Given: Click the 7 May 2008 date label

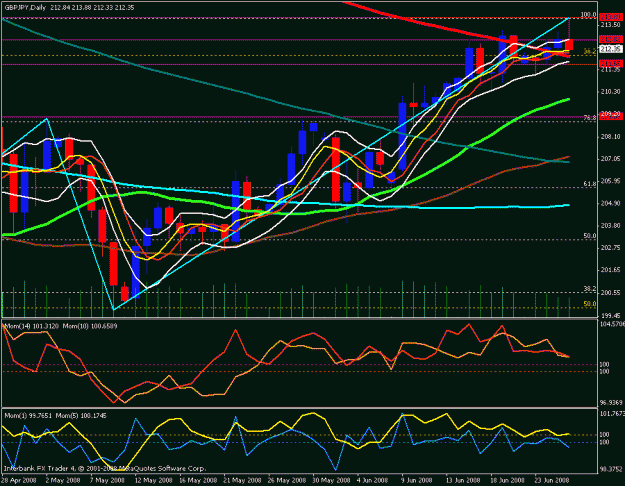Looking at the screenshot, I should 108,480.
